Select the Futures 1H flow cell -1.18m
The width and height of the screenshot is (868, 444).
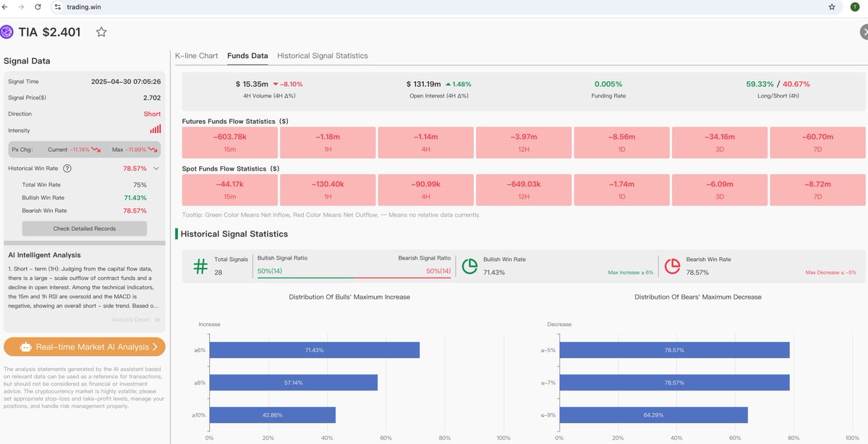pos(328,141)
